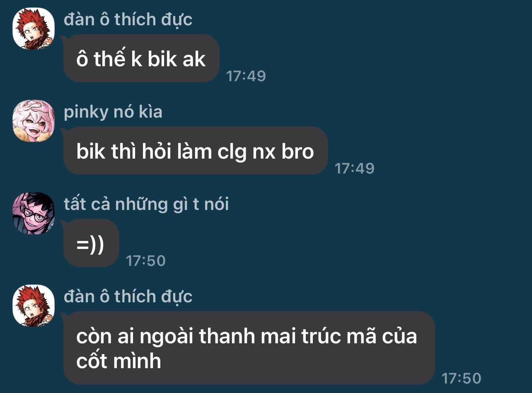Click the 17:49 timestamp after pinky's message
The width and height of the screenshot is (532, 393).
(355, 168)
